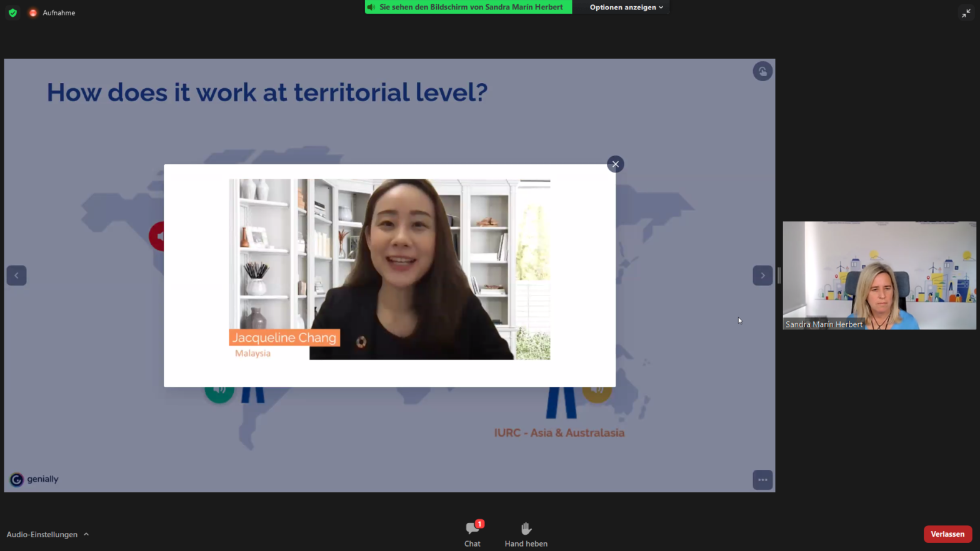Go to the previous slide arrow
This screenshot has width=980, height=551.
coord(17,275)
